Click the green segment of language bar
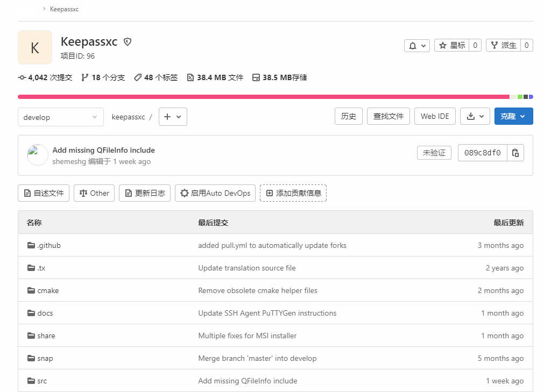This screenshot has width=544, height=392. point(520,97)
